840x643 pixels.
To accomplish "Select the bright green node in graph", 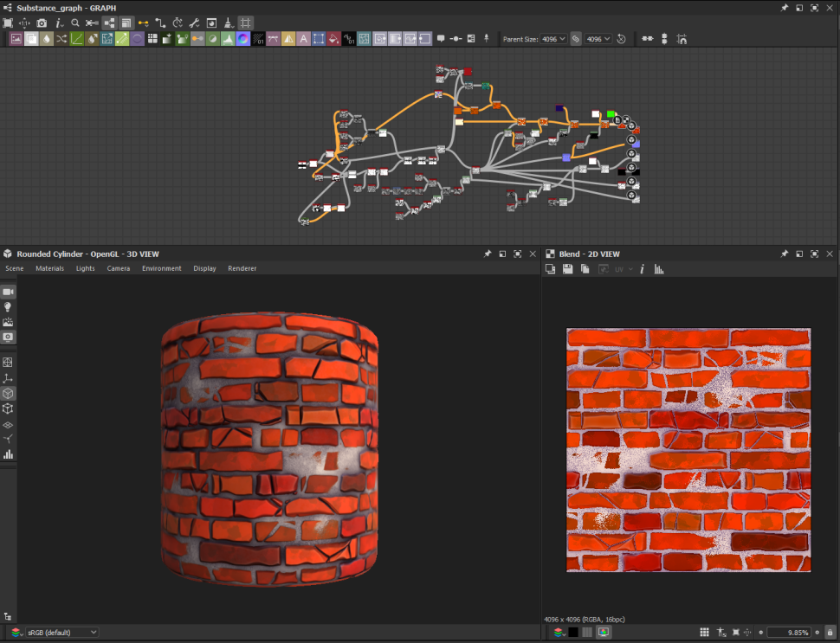I will coord(611,114).
